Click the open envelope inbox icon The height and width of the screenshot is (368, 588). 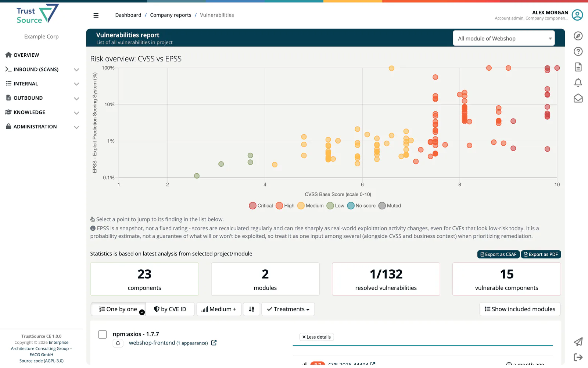tap(578, 98)
